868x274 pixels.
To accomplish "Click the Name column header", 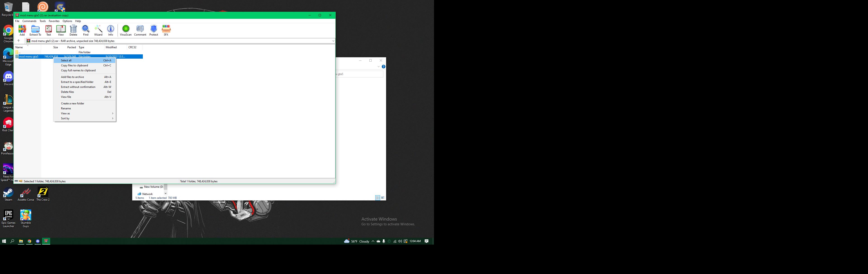I will (x=19, y=47).
